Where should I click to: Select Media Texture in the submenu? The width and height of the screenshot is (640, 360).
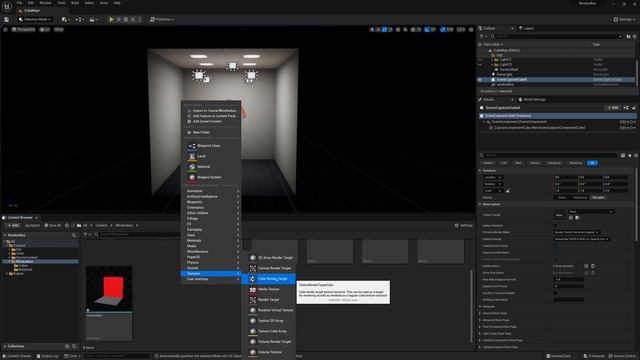pos(269,289)
